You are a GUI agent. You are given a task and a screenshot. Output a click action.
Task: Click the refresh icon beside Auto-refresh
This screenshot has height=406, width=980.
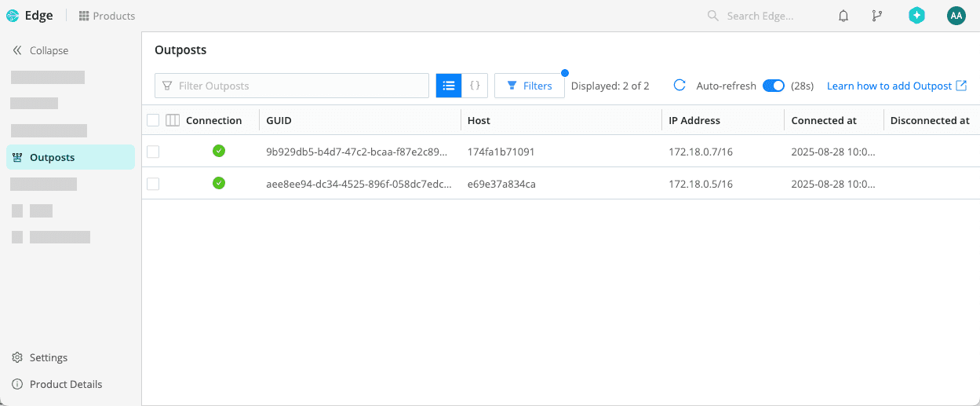tap(679, 86)
